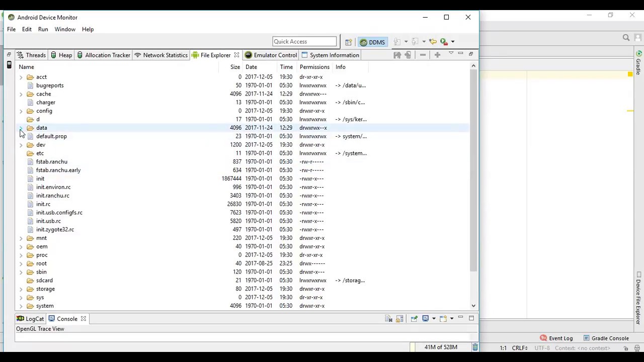Open the Display Selected Console dropdown arrow
This screenshot has height=362, width=644.
point(434,318)
